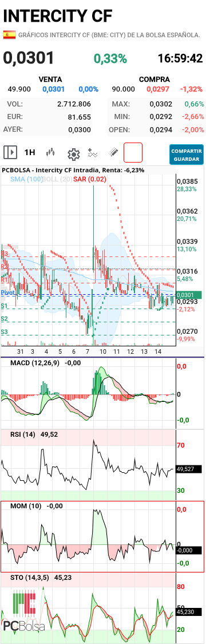Click the green 0,33% change figure
Screen dimensions: 206x644
point(110,58)
